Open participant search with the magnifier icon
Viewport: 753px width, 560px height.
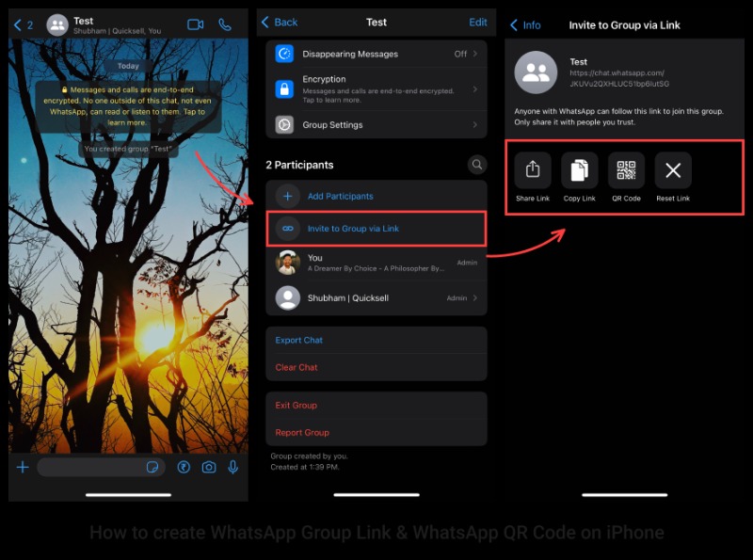coord(478,164)
